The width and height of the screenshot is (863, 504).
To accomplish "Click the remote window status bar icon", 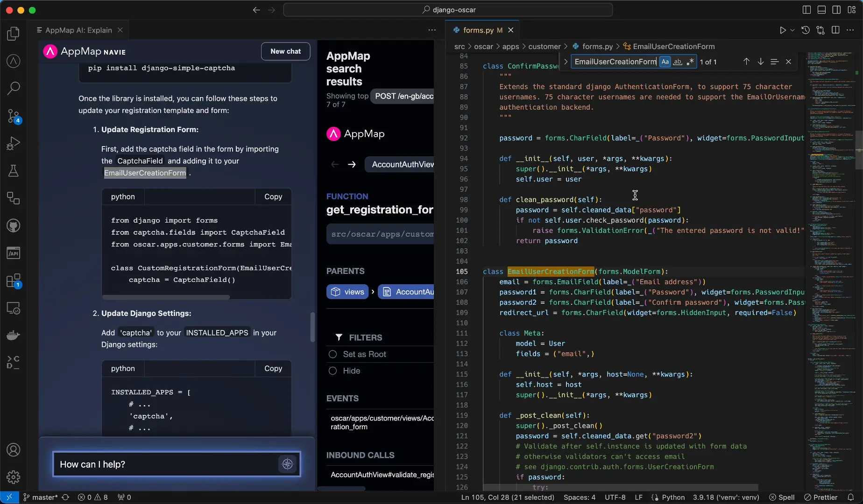I will click(9, 497).
